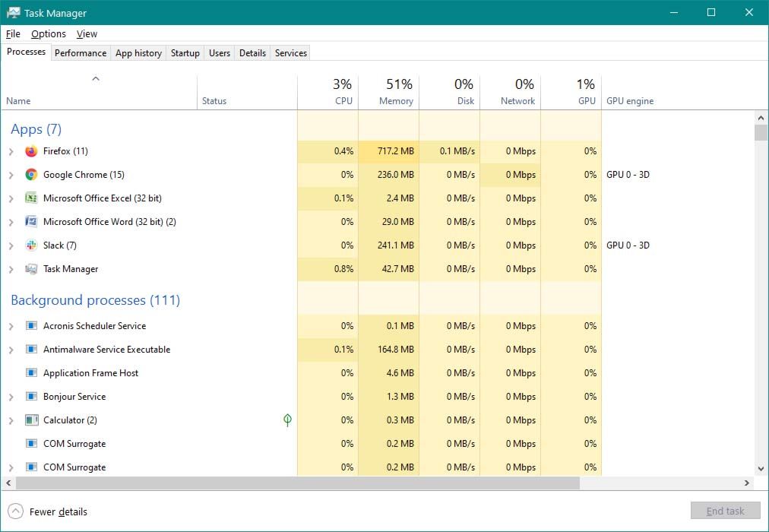Click GPU 0 - 3D in Slack row
This screenshot has width=769, height=532.
tap(628, 245)
